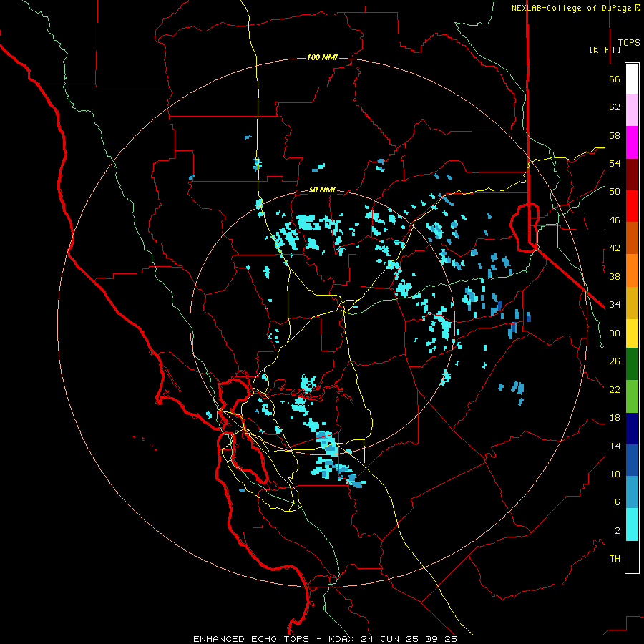The image size is (644, 644).
Task: Click the [K FT] units label
Action: pyautogui.click(x=605, y=49)
